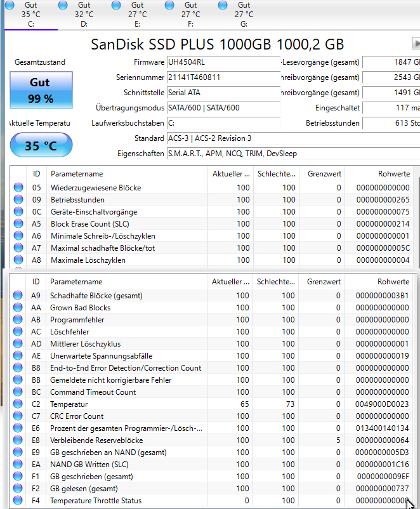Select raw value 000000000737 of GB gelesen

382,489
